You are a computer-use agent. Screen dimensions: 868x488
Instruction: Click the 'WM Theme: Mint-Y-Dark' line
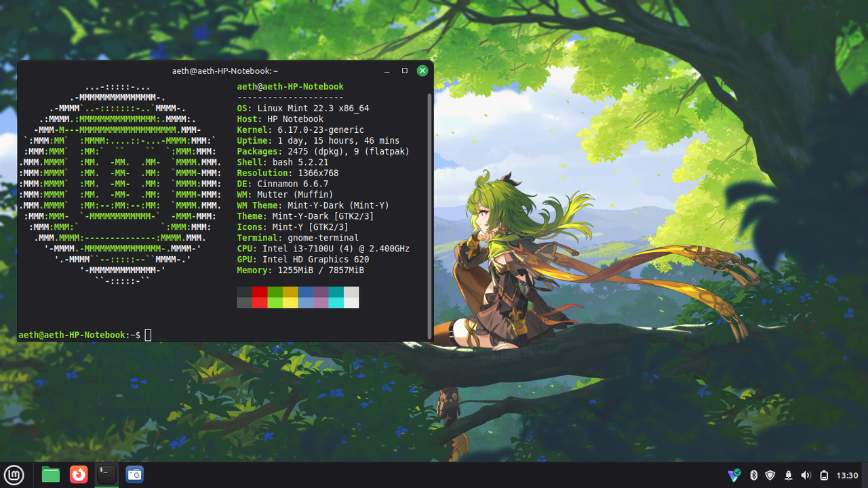(313, 206)
